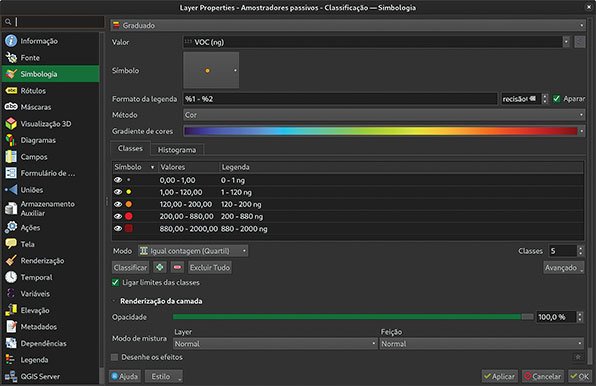Open the Campos table icon

pos(11,157)
